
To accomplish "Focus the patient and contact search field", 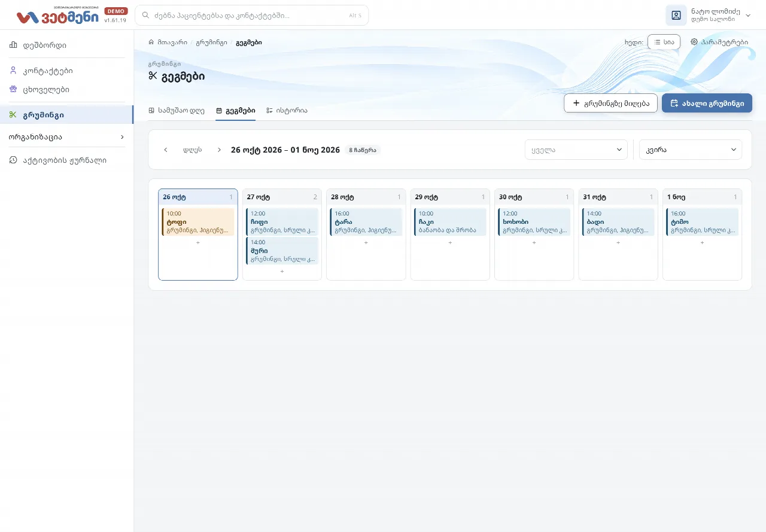I will pos(251,16).
